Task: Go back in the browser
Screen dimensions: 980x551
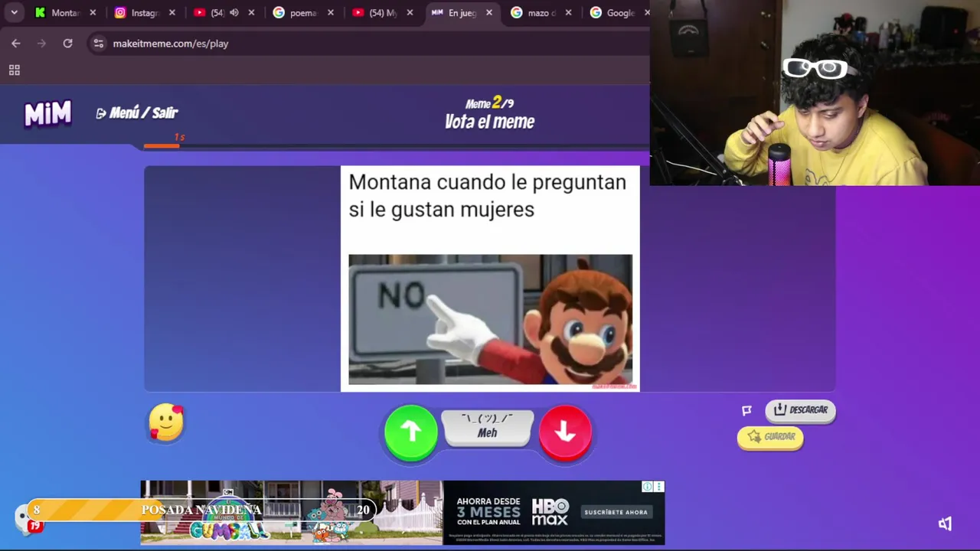Action: tap(16, 44)
